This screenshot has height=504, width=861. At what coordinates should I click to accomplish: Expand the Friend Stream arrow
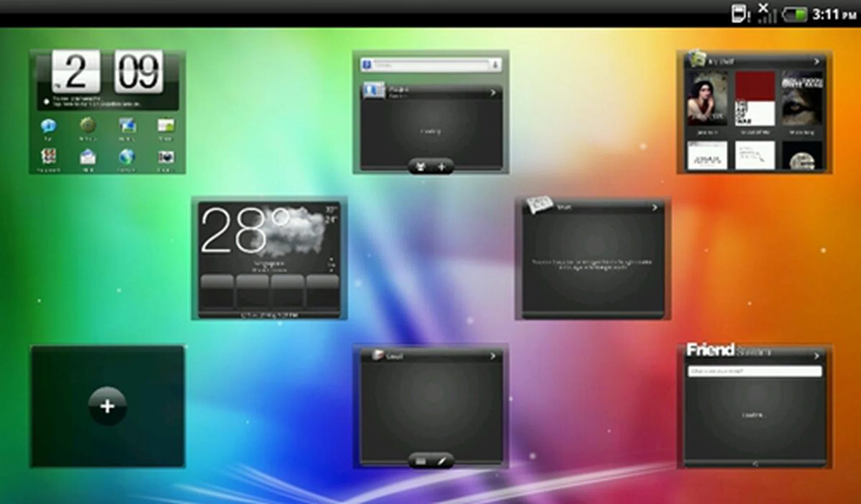(817, 356)
